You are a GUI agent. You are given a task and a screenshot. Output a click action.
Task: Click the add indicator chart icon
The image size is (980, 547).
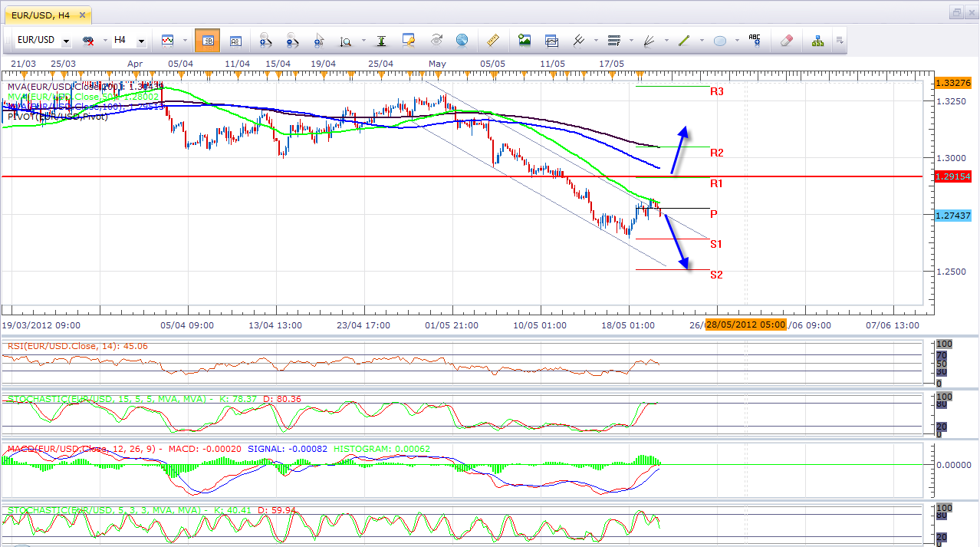click(552, 41)
